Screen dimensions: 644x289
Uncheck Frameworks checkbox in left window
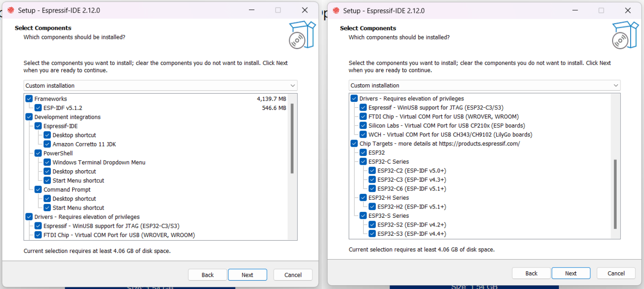[x=29, y=99]
